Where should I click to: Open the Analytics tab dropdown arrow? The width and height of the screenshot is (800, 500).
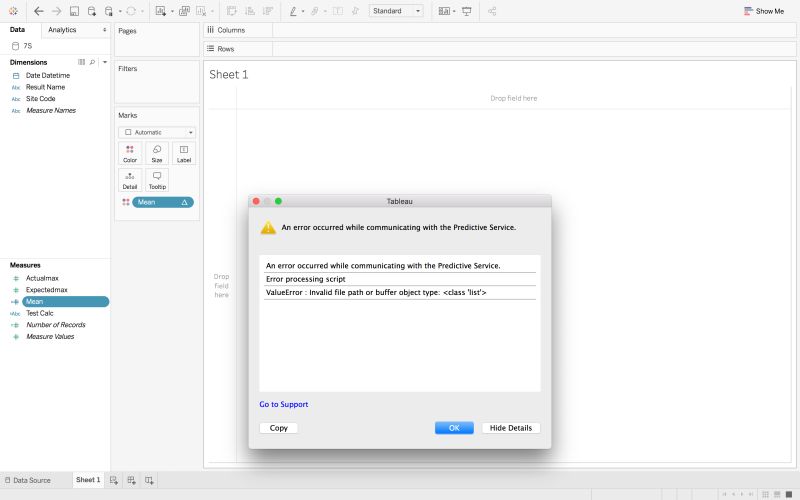coord(105,30)
